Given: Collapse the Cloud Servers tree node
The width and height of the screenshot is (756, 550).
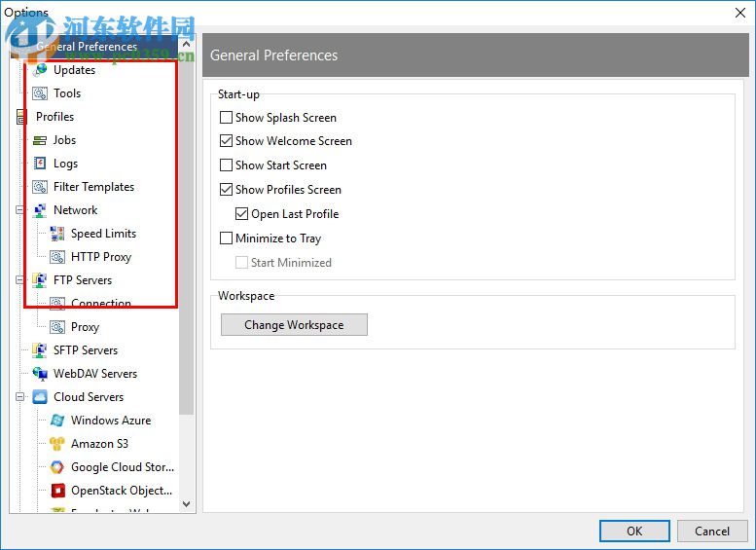Looking at the screenshot, I should 19,397.
